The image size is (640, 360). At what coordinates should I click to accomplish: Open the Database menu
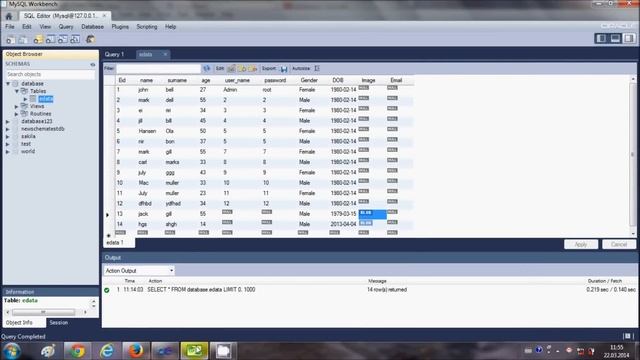92,27
